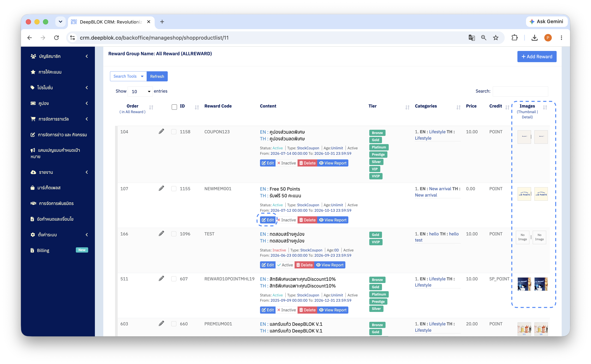This screenshot has width=591, height=364.
Task: Expand the โปรโมชั่น sidebar menu
Action: coord(59,87)
